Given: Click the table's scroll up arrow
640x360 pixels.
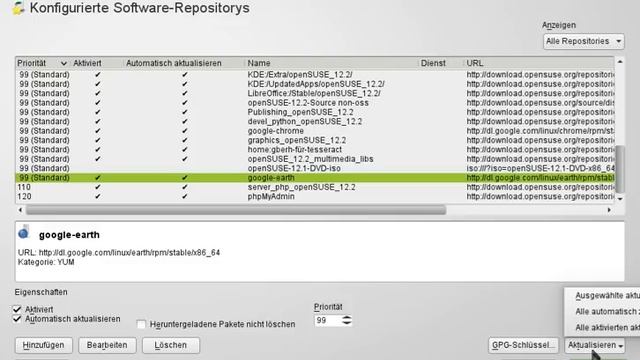Looking at the screenshot, I should 620,62.
